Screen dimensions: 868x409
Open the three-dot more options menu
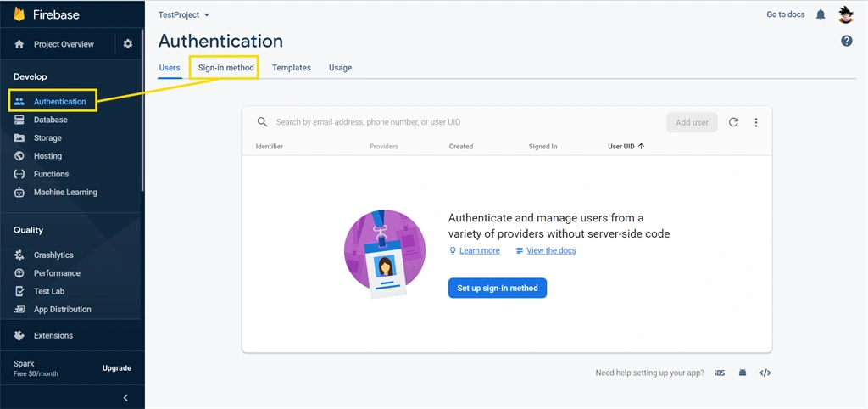pos(756,122)
